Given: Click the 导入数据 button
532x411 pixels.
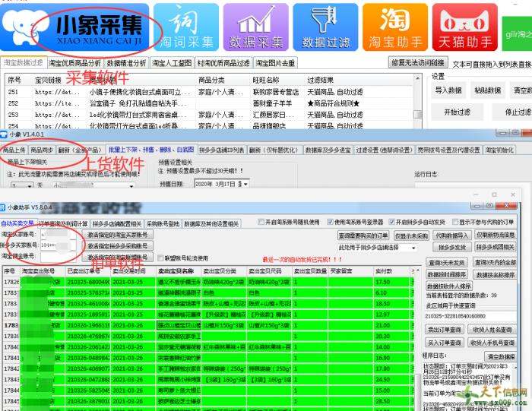Looking at the screenshot, I should [448, 90].
